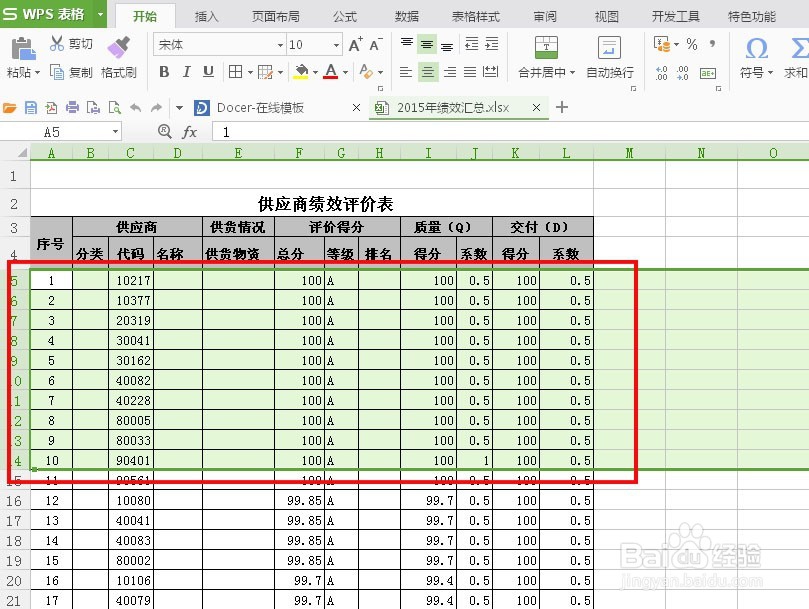Image resolution: width=809 pixels, height=609 pixels.
Task: Click the cell borders icon
Action: pos(235,72)
